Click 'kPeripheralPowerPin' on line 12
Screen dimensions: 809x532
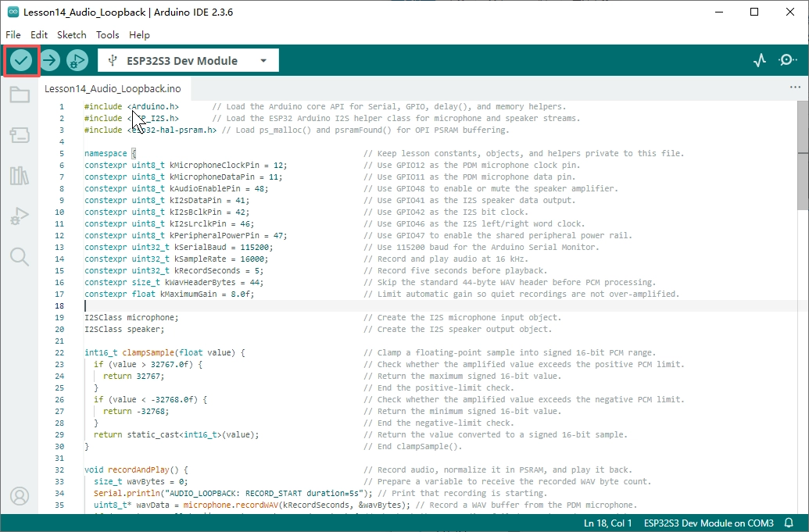pos(214,236)
